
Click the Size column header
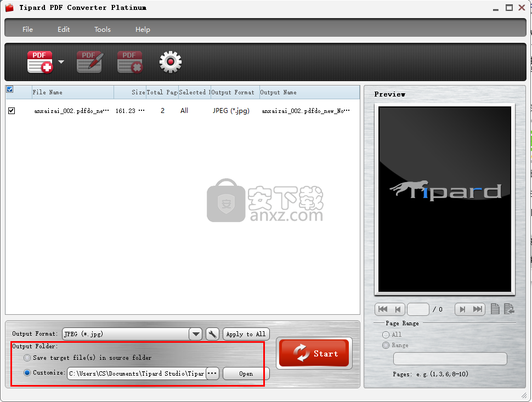coord(130,92)
